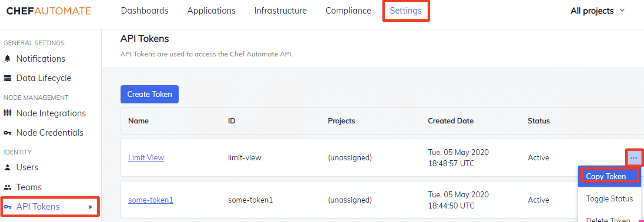Viewport: 644px width, 222px height.
Task: Click the Teams group icon
Action: point(8,187)
